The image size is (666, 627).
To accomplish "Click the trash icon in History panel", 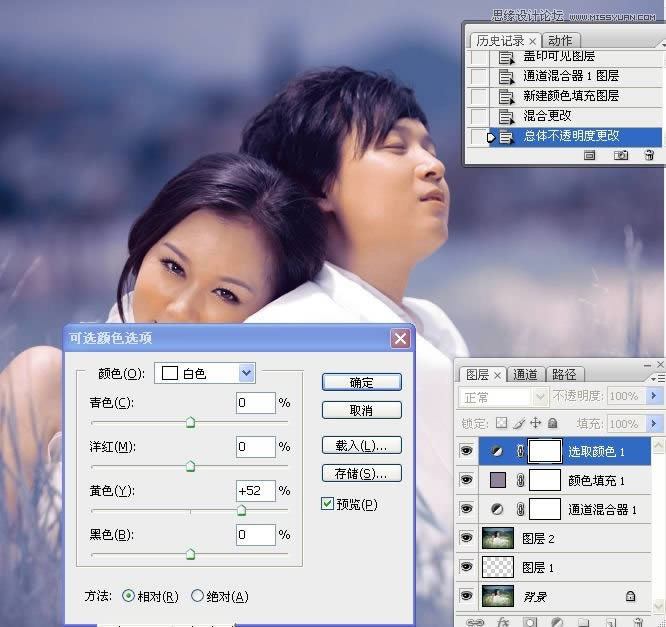I will click(649, 155).
